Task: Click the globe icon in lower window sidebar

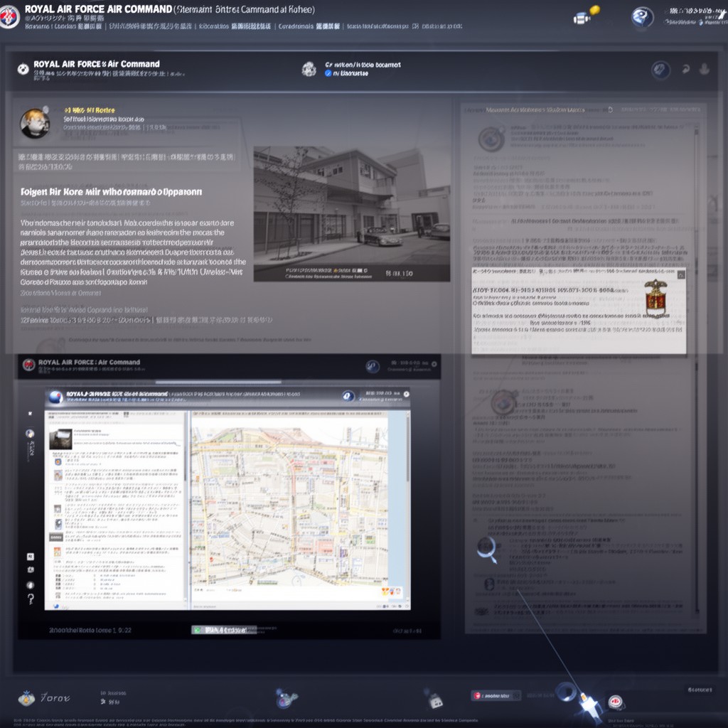Action: pyautogui.click(x=30, y=434)
